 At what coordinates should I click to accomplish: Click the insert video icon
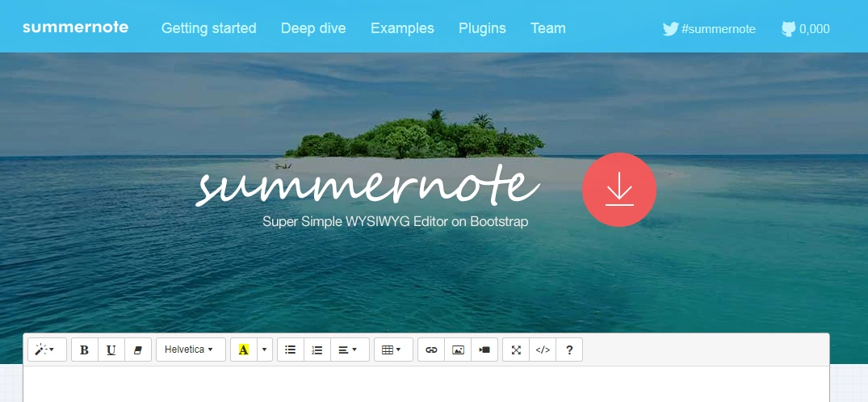484,350
